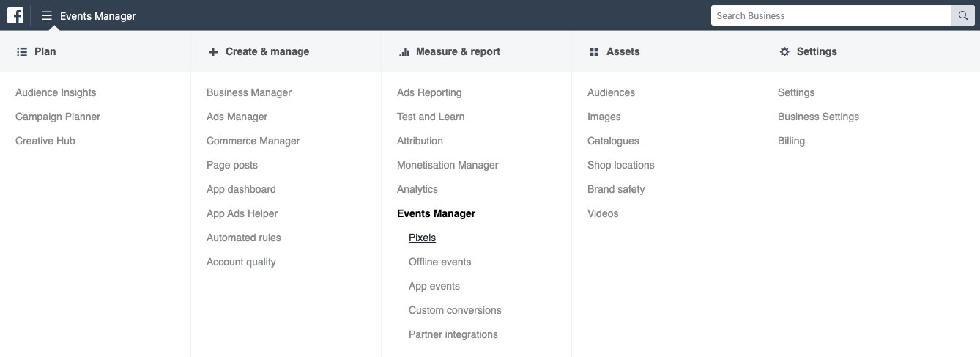
Task: Select Catalogues
Action: (613, 141)
